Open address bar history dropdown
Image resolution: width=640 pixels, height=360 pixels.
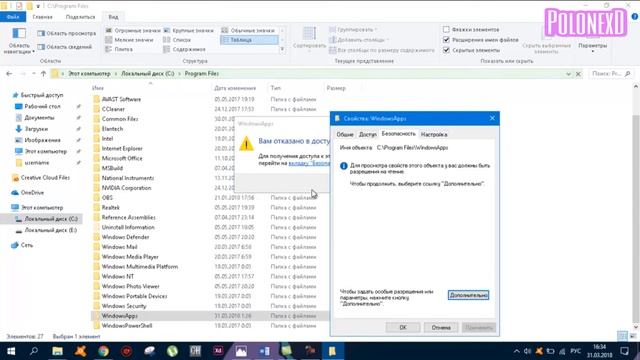pos(569,74)
